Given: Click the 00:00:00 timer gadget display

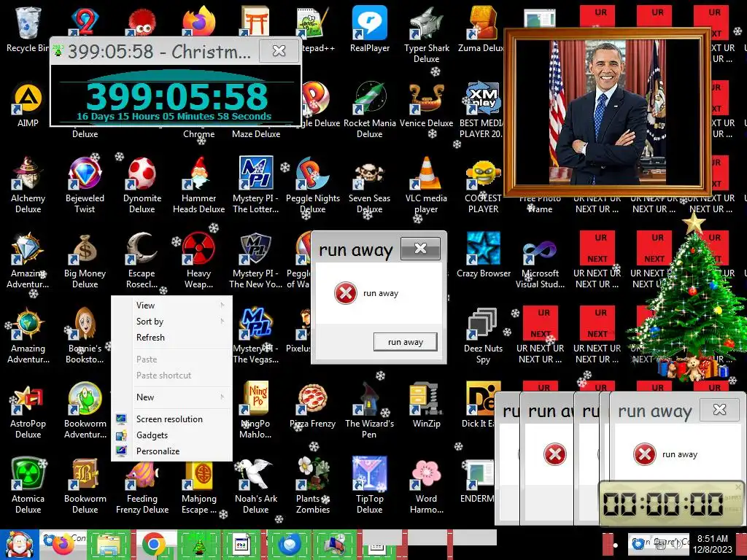Looking at the screenshot, I should point(662,504).
